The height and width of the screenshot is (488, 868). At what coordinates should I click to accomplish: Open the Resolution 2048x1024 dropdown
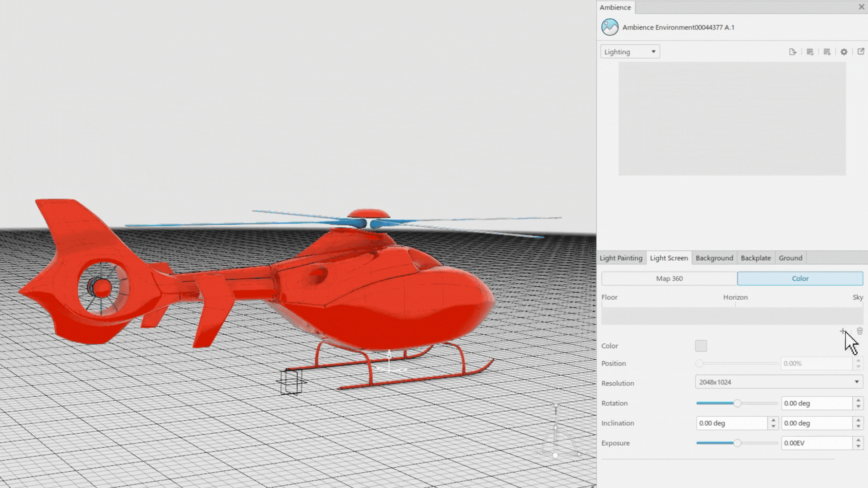tap(779, 382)
